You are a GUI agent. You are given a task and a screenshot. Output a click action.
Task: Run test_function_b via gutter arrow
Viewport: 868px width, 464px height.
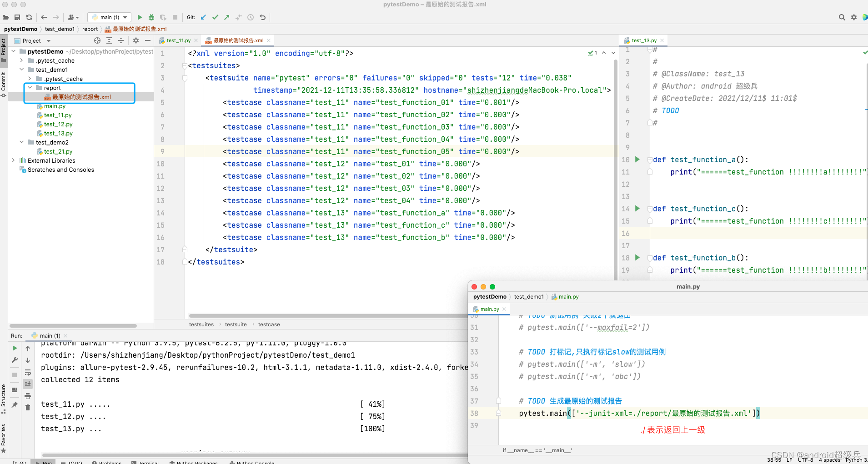(637, 258)
